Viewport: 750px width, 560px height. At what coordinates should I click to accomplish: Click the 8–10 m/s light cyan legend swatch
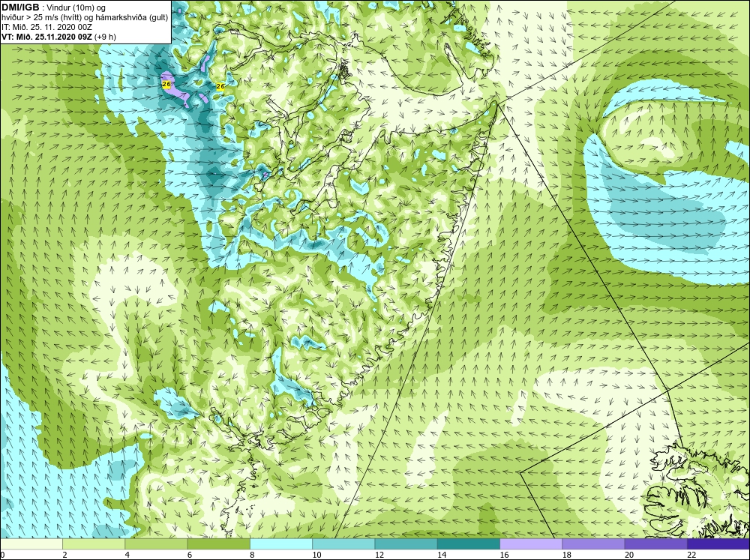[281, 544]
